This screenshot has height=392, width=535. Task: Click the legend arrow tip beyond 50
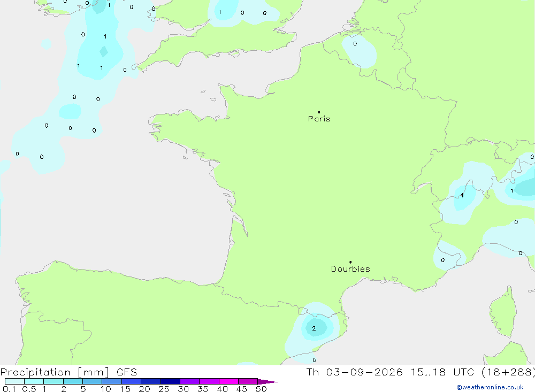268,382
